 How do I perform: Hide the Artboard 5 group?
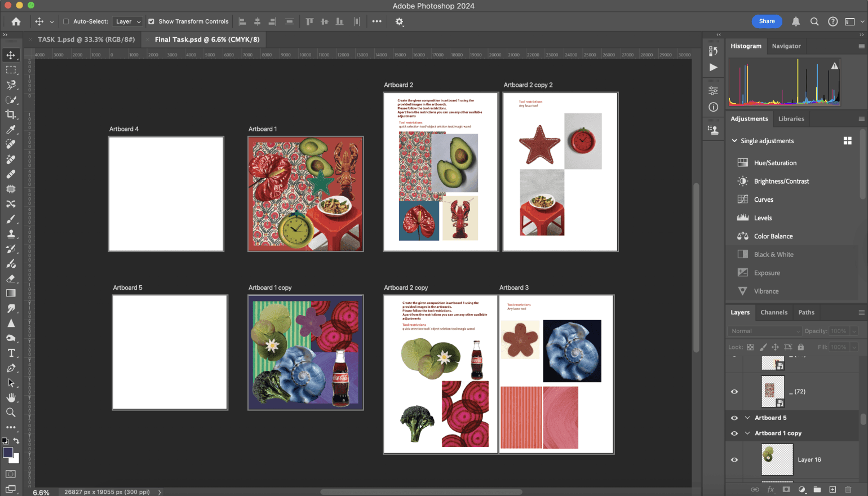coord(734,418)
